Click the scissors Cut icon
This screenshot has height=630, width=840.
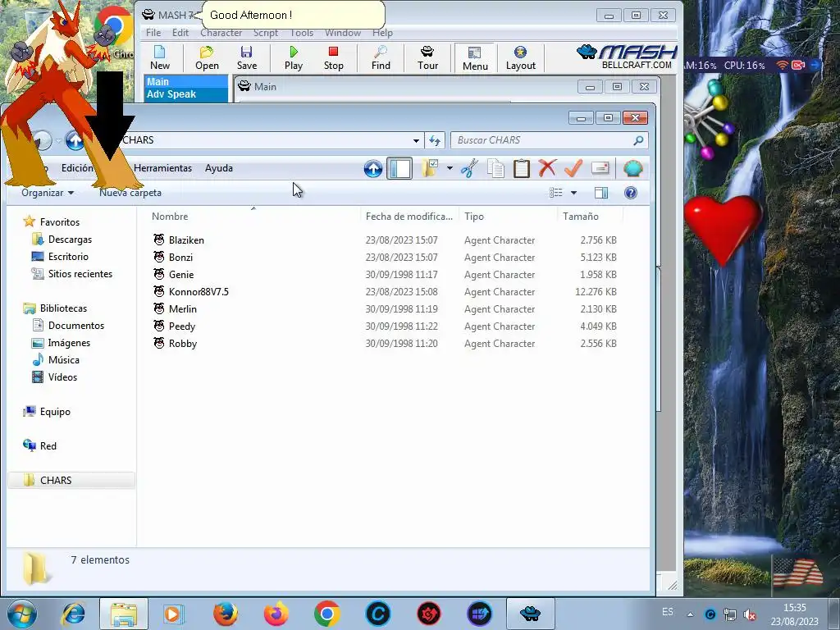468,168
